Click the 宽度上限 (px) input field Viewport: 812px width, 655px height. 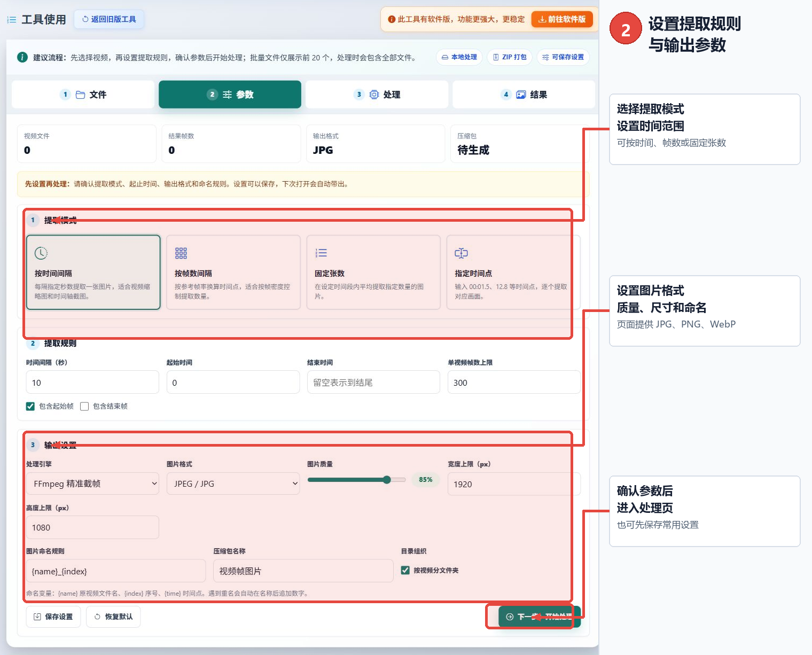click(514, 484)
